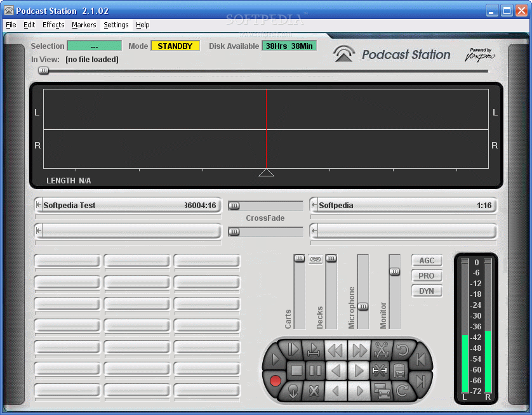Click the highlighted Delete Selection X icon

[x=380, y=370]
